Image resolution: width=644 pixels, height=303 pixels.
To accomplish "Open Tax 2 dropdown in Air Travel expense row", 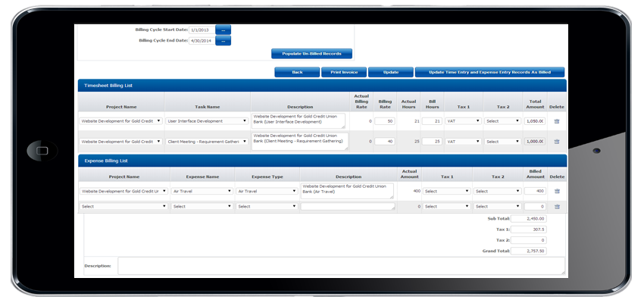I will pos(497,191).
